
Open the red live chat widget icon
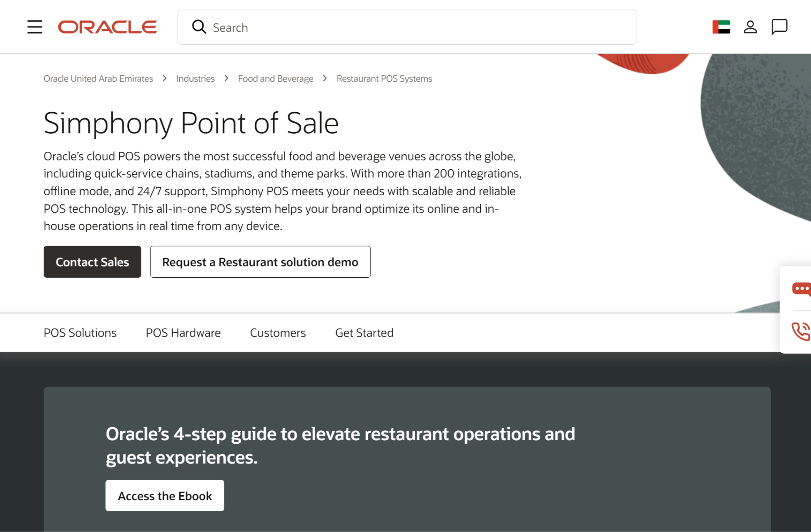pyautogui.click(x=801, y=289)
